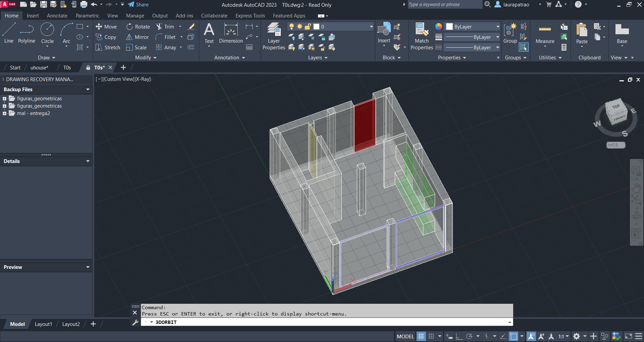The height and width of the screenshot is (342, 644).
Task: Collapse the Details section
Action: coord(88,161)
